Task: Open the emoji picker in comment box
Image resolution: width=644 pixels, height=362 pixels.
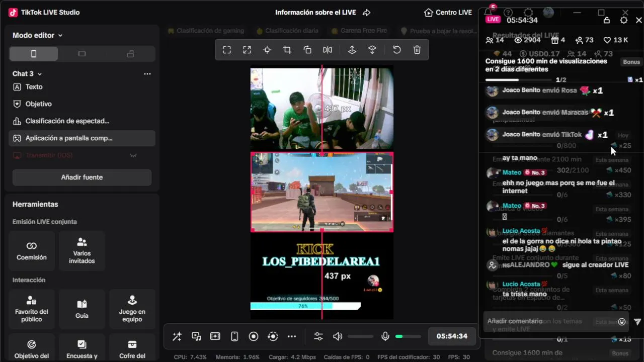Action: (622, 321)
